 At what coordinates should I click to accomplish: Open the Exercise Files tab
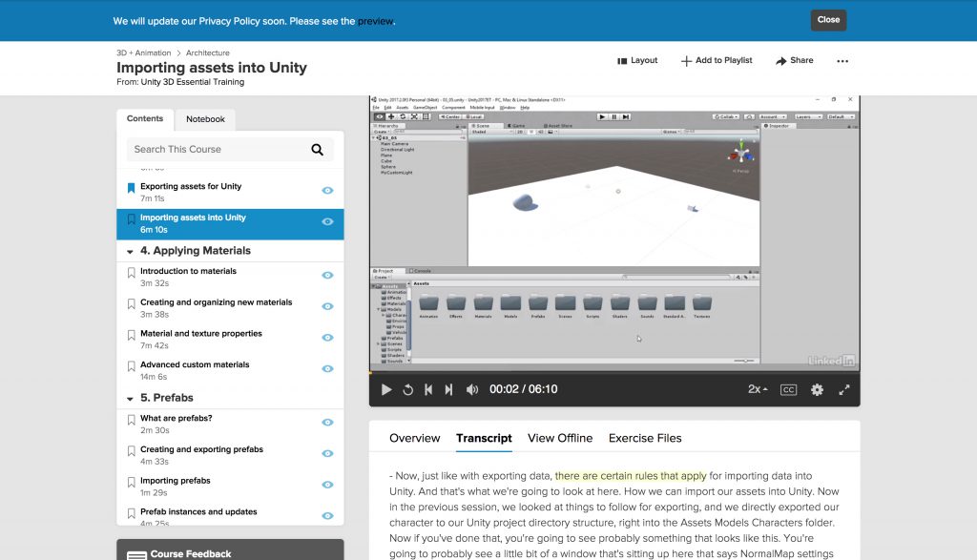tap(645, 439)
